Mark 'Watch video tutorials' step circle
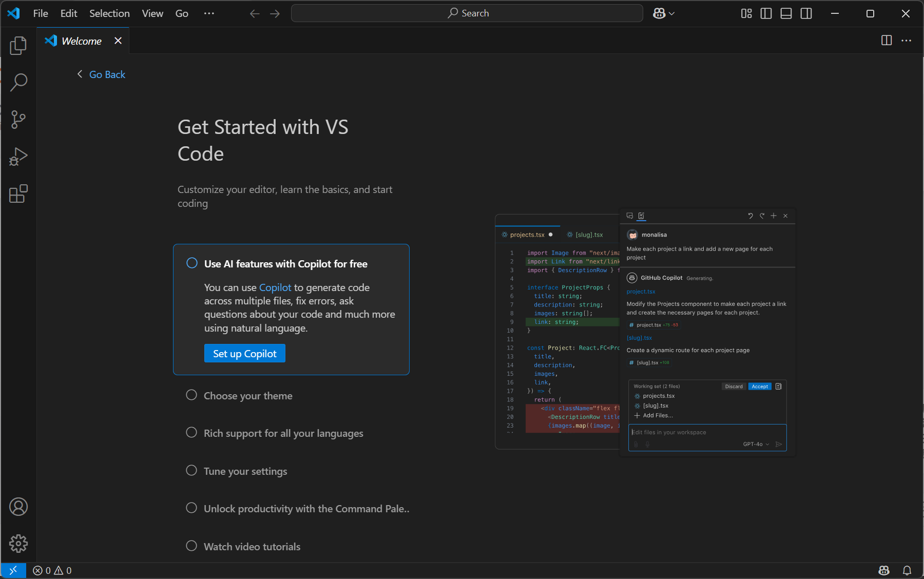The height and width of the screenshot is (579, 924). pos(191,546)
